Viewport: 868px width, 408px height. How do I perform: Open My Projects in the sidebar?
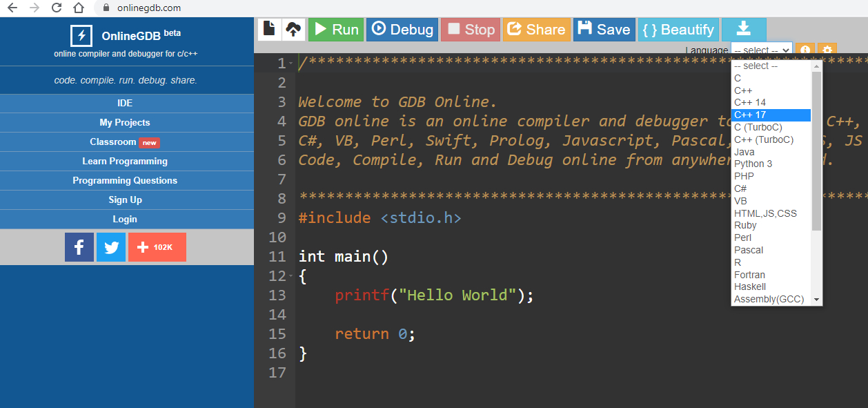tap(125, 122)
